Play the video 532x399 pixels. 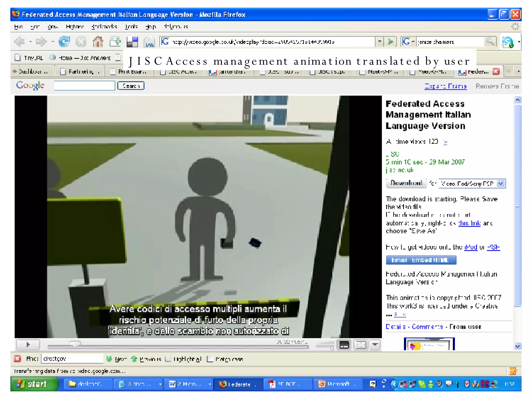pyautogui.click(x=28, y=345)
